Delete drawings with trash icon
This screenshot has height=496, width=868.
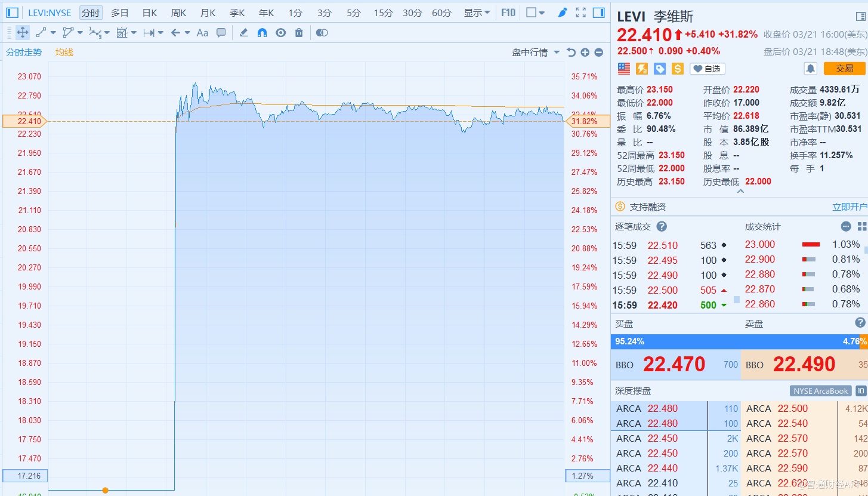(299, 33)
